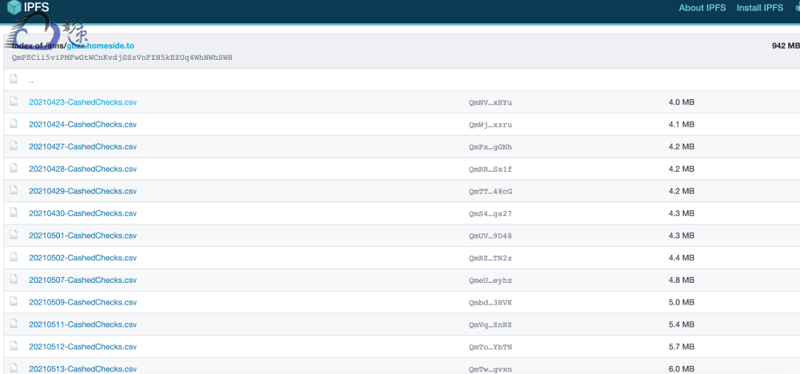The image size is (800, 374).
Task: Open hash link QmeU…eyhz
Action: [x=490, y=281]
